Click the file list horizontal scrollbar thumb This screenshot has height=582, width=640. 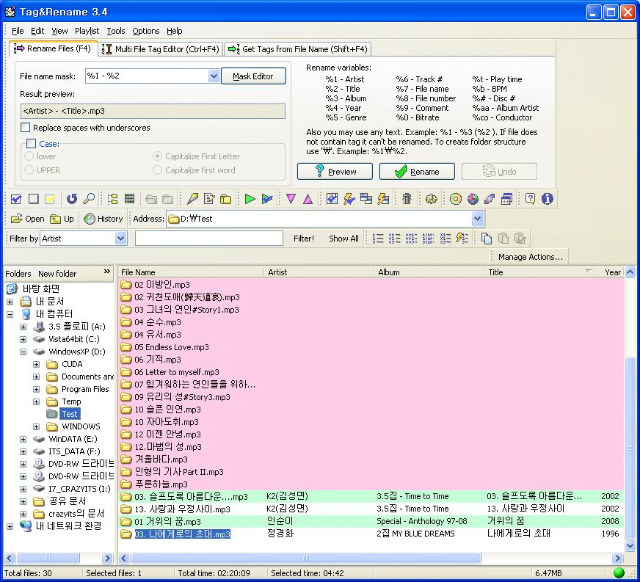point(305,558)
